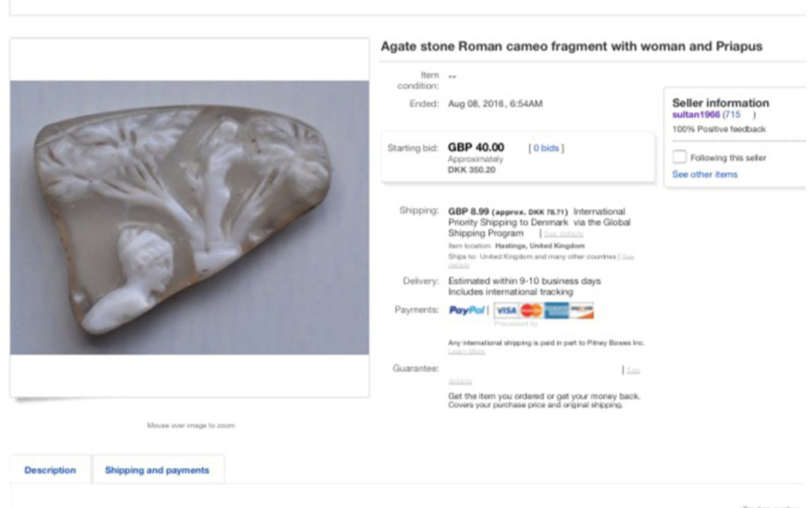Image resolution: width=812 pixels, height=508 pixels.
Task: Click the Visa card icon
Action: (506, 311)
